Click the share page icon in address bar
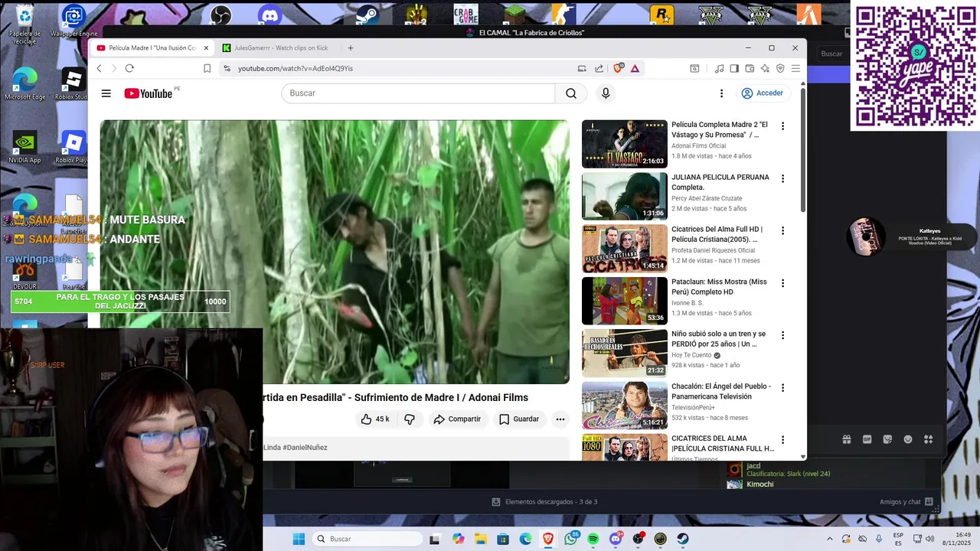This screenshot has height=551, width=980. (599, 68)
